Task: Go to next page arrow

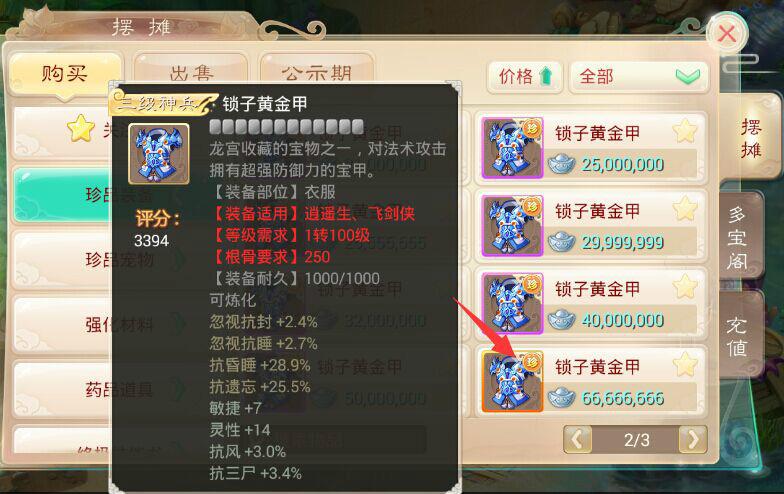Action: [x=693, y=440]
